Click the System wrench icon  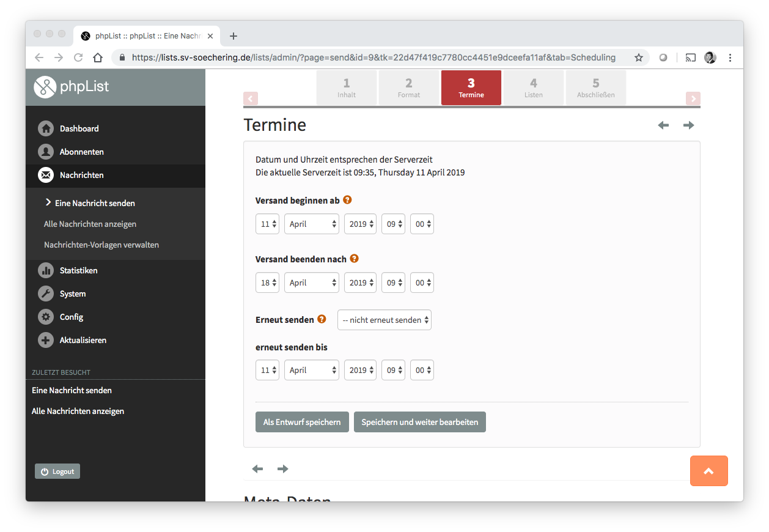46,294
